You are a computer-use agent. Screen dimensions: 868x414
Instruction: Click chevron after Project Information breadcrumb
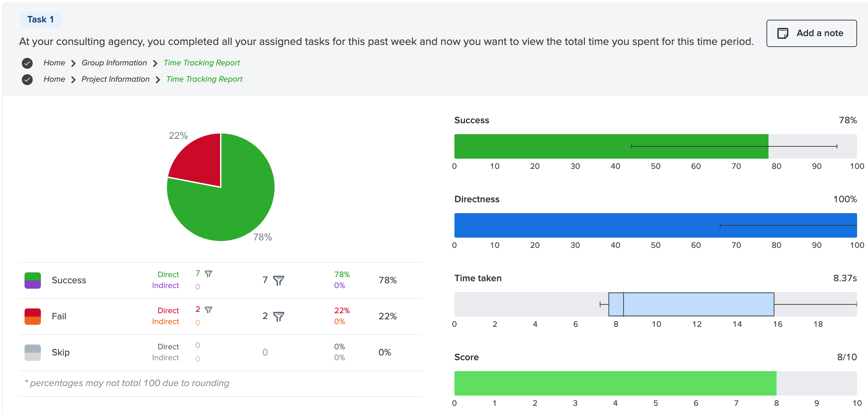tap(158, 80)
